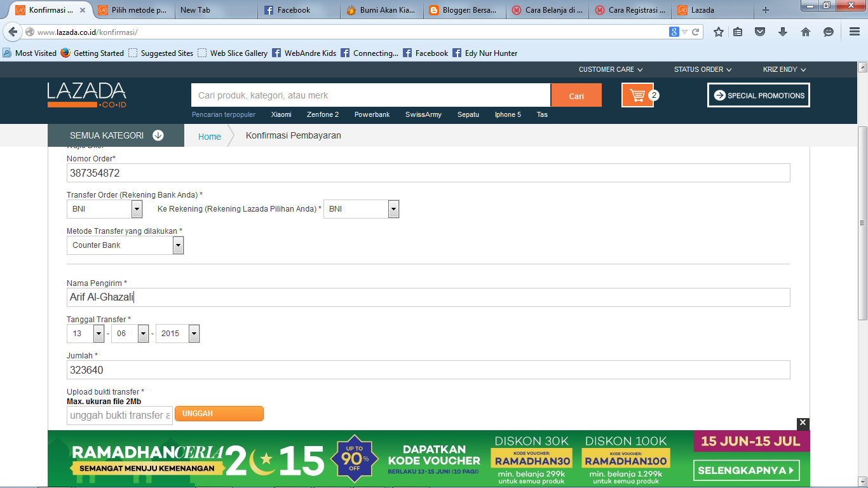Open WebAndre Kids Facebook bookmark
This screenshot has width=868, height=488.
(x=304, y=53)
